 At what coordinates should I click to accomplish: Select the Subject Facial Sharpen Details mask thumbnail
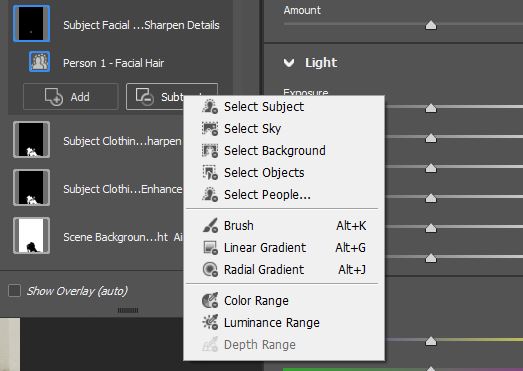pyautogui.click(x=31, y=23)
